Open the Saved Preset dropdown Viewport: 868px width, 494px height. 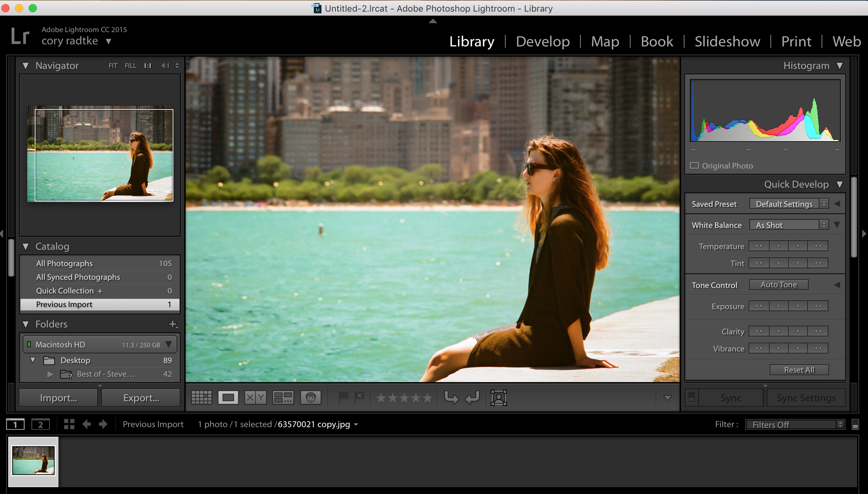pyautogui.click(x=789, y=204)
